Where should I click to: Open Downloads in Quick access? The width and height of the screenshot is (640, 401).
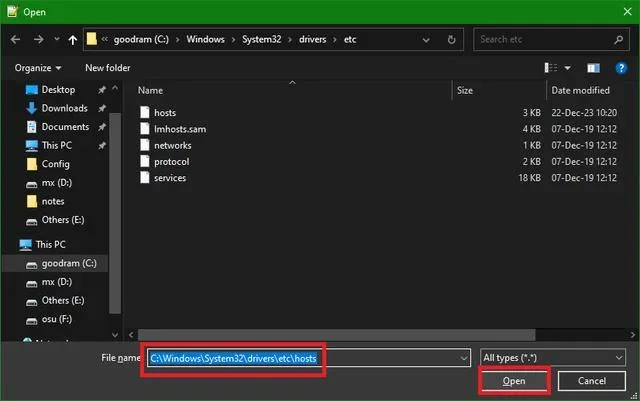(x=64, y=108)
